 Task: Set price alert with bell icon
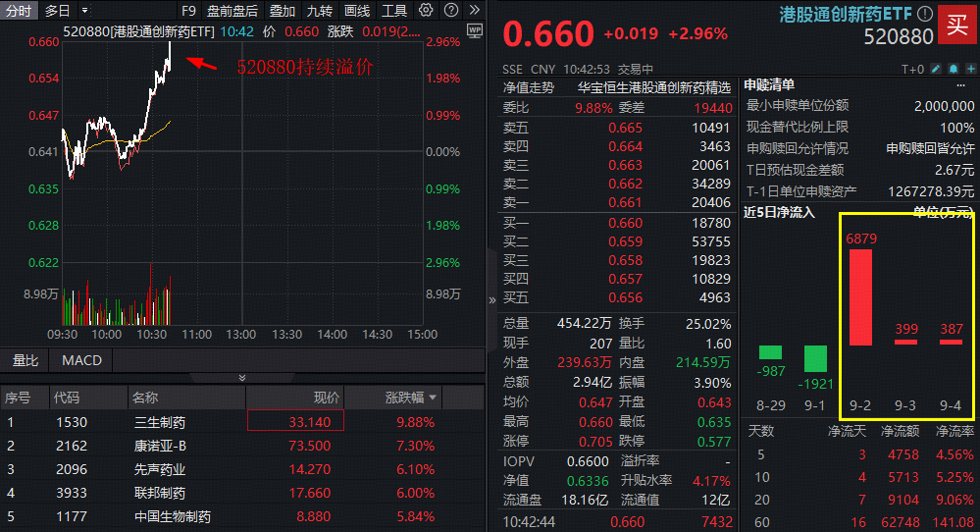pos(952,70)
